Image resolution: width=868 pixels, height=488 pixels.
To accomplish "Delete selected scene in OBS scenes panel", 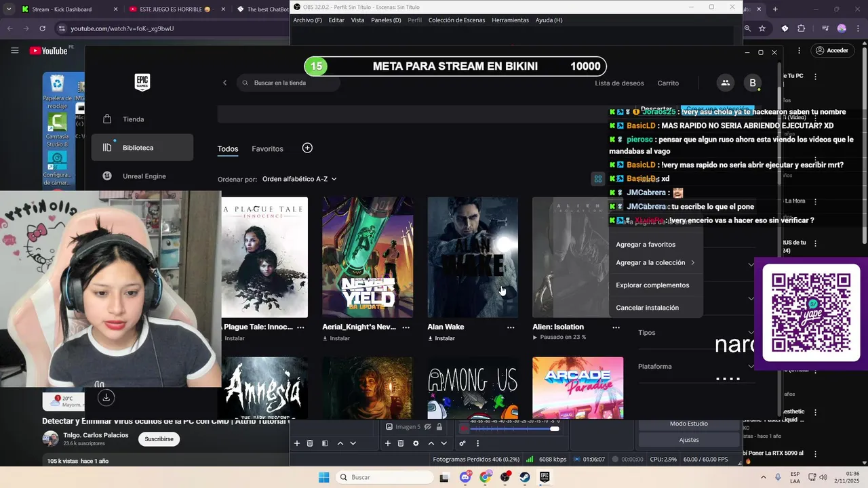I will click(310, 443).
